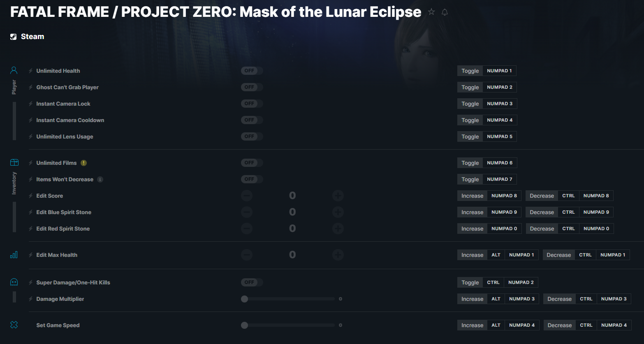Screen dimensions: 644x344
Task: Increase Edit Score with plus button
Action: 338,196
